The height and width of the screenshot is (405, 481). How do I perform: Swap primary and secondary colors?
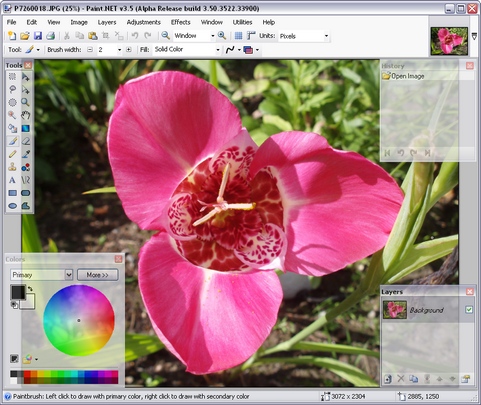click(30, 288)
